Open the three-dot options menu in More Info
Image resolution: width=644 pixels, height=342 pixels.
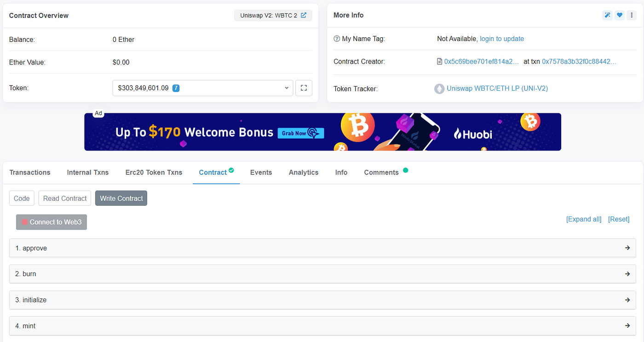tap(632, 15)
